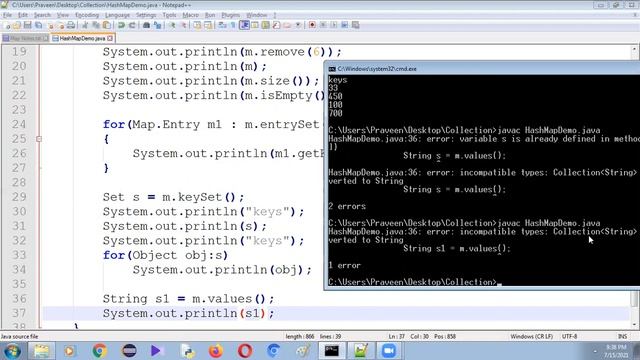Open the Language menu
The width and height of the screenshot is (640, 360).
tap(117, 15)
